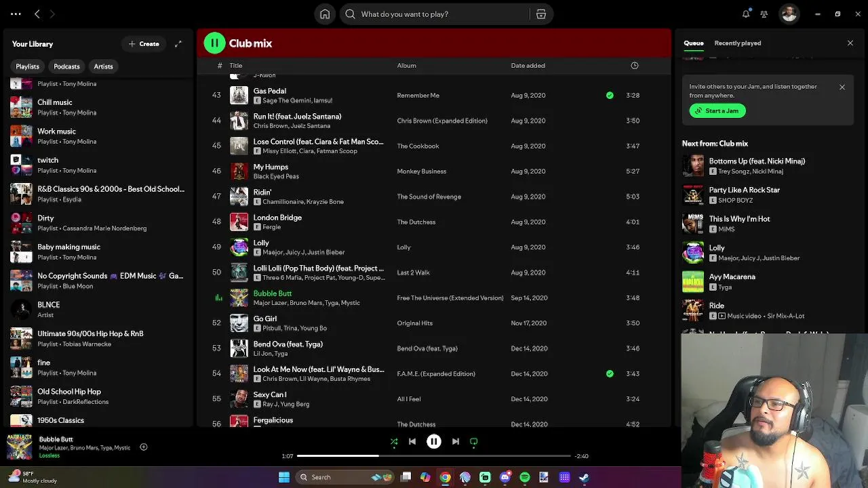Open Old School Hip Hop playlist
This screenshot has width=868, height=488.
click(x=98, y=396)
